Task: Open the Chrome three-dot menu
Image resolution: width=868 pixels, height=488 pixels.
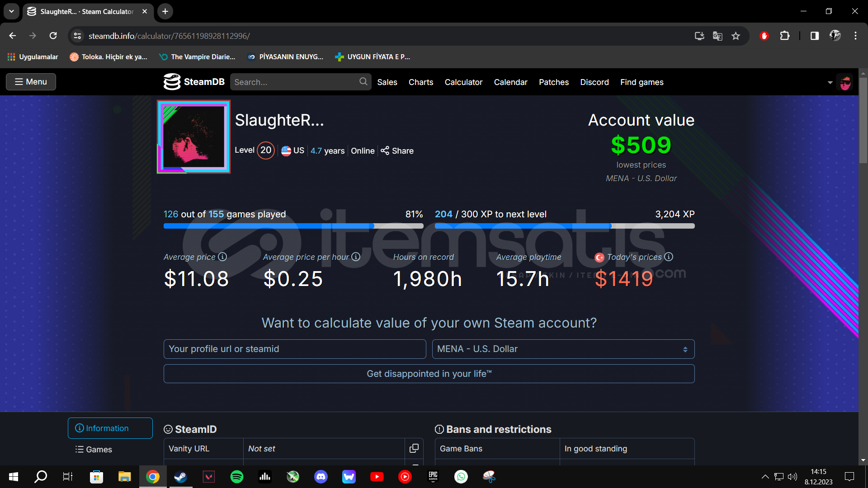Action: (x=855, y=36)
